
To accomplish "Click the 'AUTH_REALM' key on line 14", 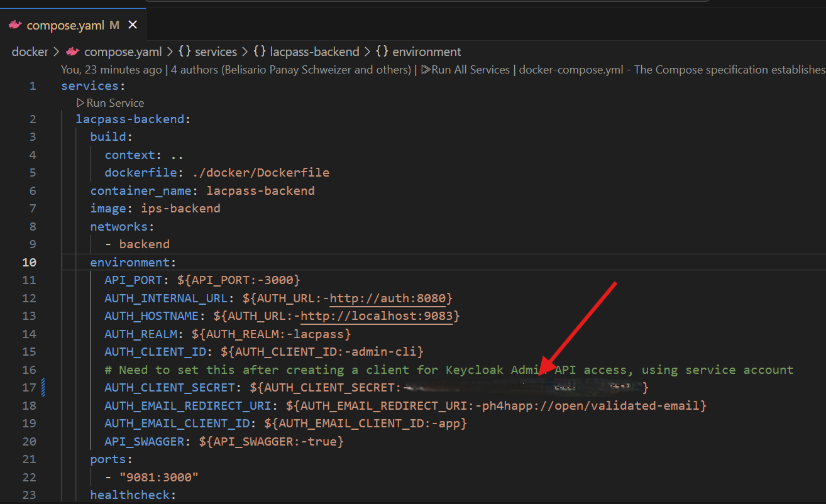I will tap(141, 334).
